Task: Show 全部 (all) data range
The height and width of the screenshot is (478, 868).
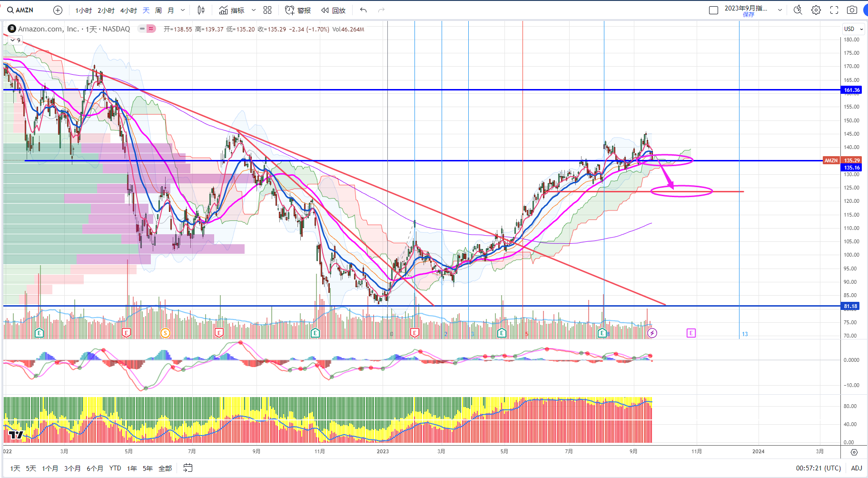Action: pos(165,468)
